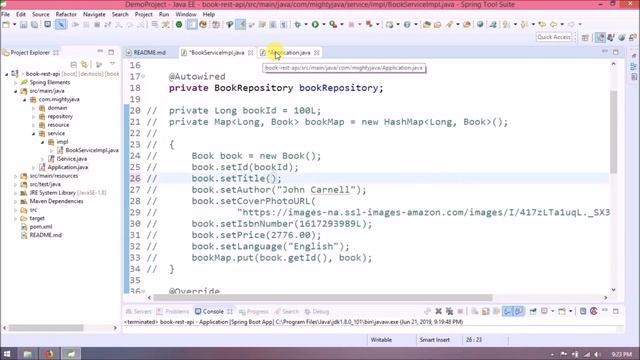Click the Save All toolbar icon
This screenshot has height=360, width=640.
coord(35,24)
